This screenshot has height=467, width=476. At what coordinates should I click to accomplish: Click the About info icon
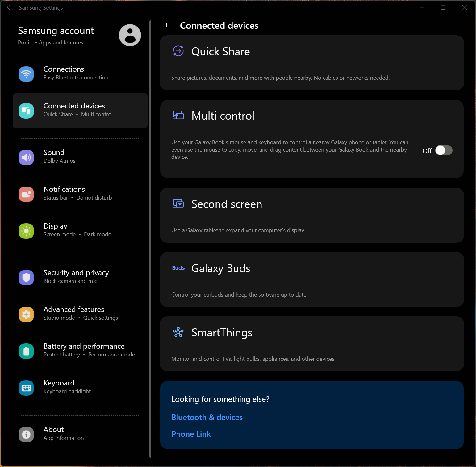click(26, 434)
